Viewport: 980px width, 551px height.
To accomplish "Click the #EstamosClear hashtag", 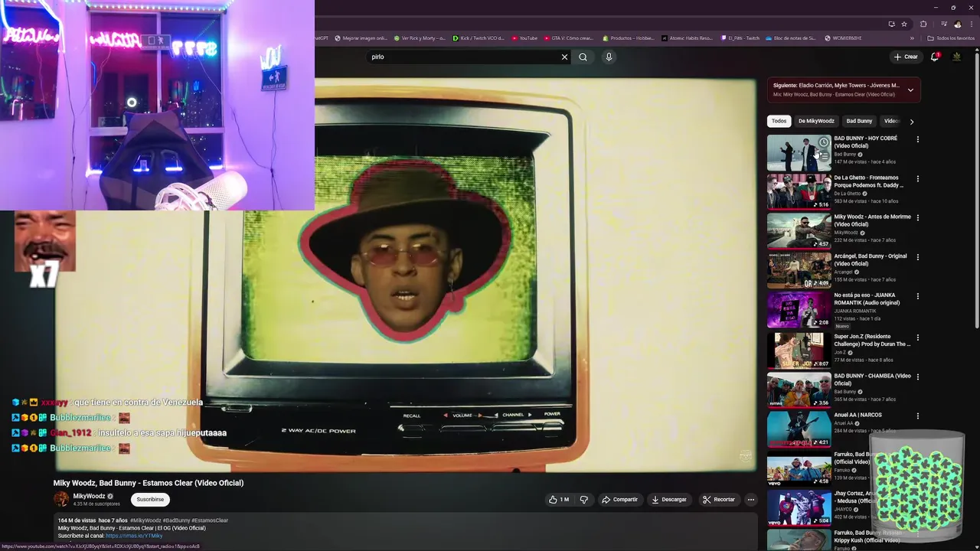I will pos(210,520).
